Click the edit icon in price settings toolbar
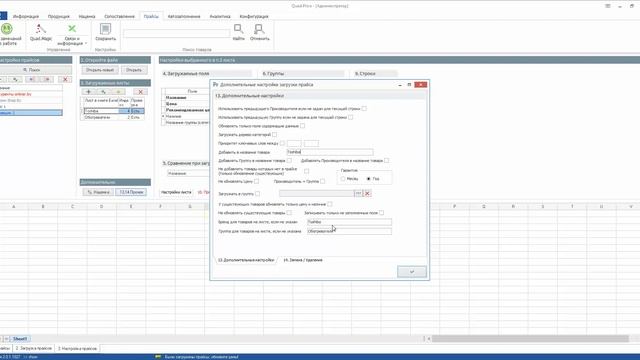This screenshot has height=360, width=640. [x=15, y=79]
